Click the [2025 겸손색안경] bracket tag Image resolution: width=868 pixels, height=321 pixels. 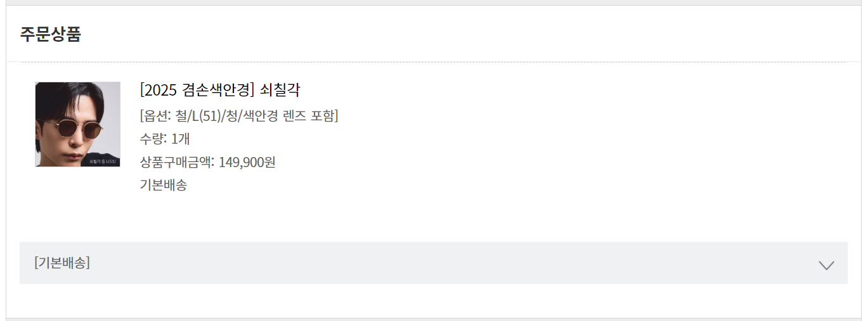[197, 91]
